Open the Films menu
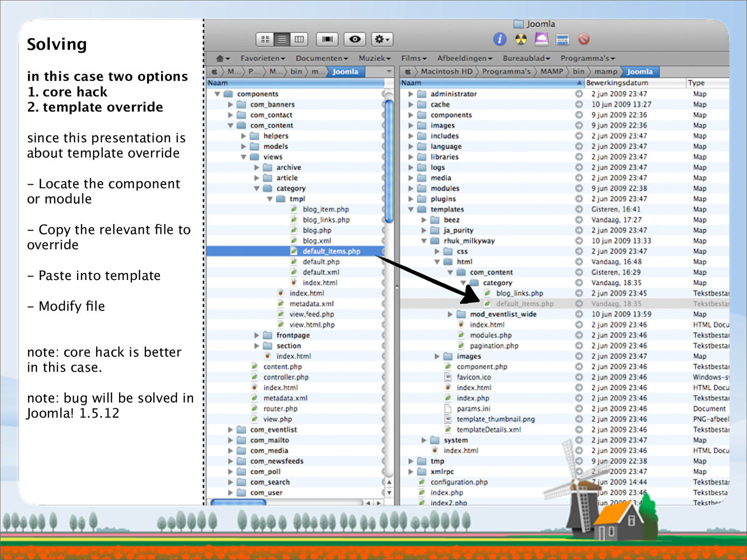The width and height of the screenshot is (747, 560). tap(414, 58)
